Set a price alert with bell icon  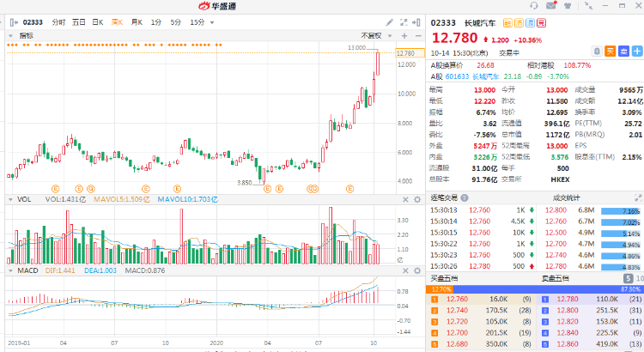pyautogui.click(x=597, y=52)
